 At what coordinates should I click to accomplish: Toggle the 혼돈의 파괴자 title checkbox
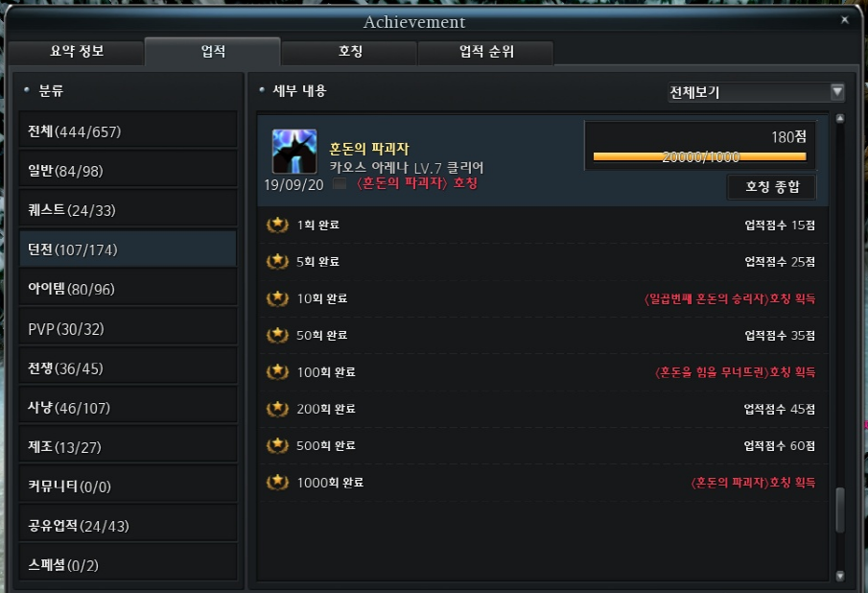[340, 183]
